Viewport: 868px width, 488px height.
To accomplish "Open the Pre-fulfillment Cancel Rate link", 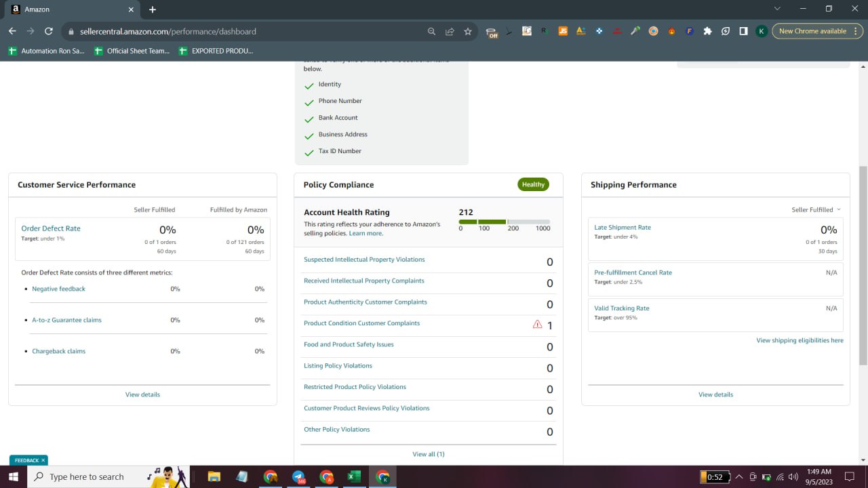I will pyautogui.click(x=633, y=272).
